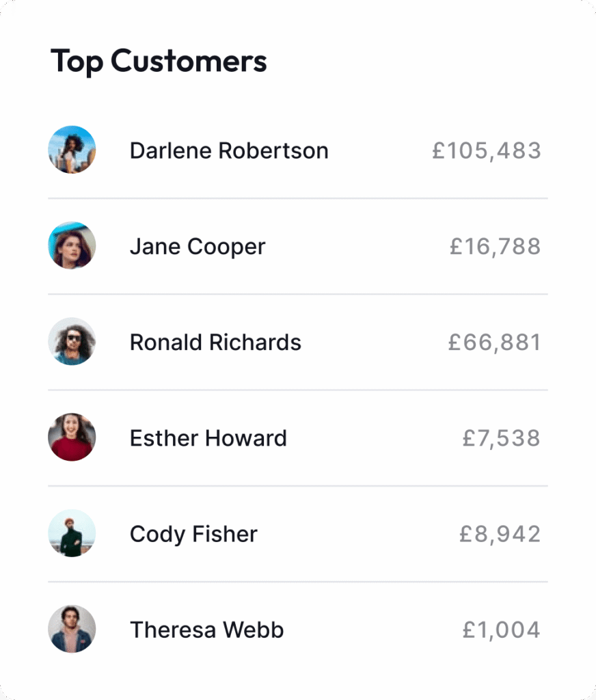Select the £1,004 amount
Screen dimensions: 596x700
click(501, 630)
